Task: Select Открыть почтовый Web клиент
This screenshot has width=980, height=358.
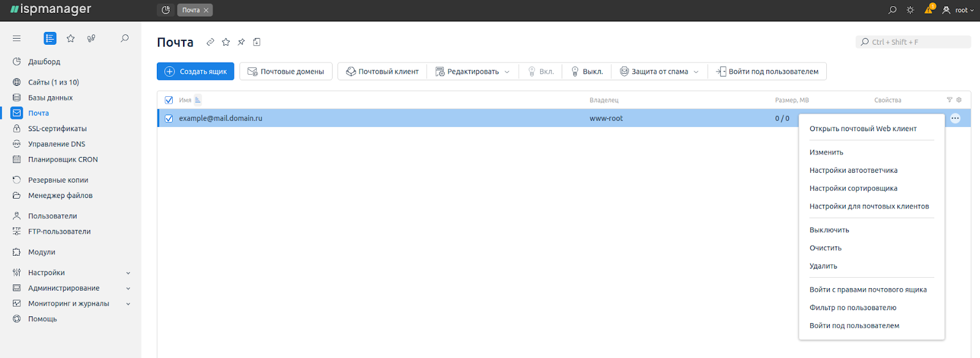Action: click(863, 129)
